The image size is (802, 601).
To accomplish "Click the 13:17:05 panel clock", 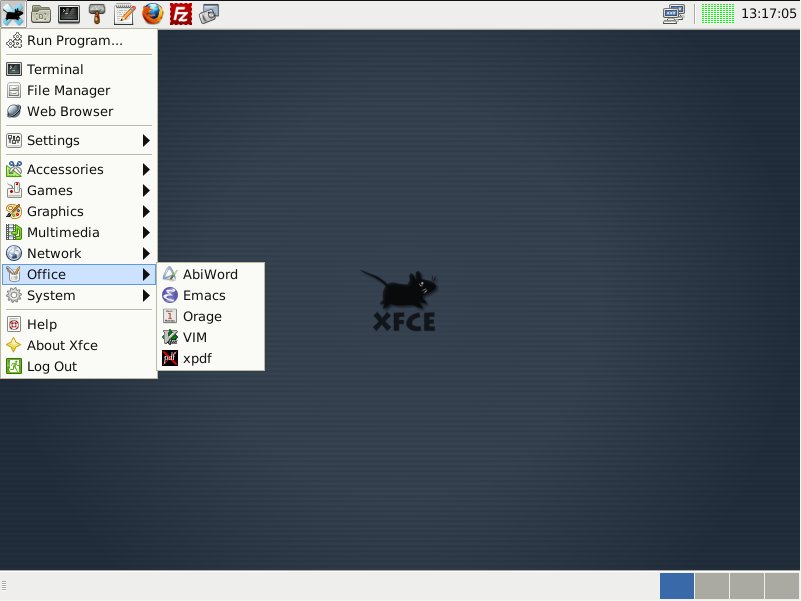I will pyautogui.click(x=768, y=14).
